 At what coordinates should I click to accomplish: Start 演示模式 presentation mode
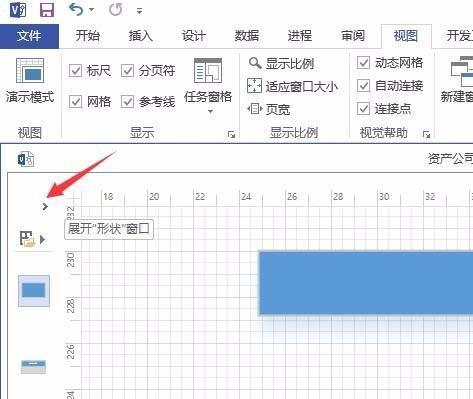[x=30, y=81]
